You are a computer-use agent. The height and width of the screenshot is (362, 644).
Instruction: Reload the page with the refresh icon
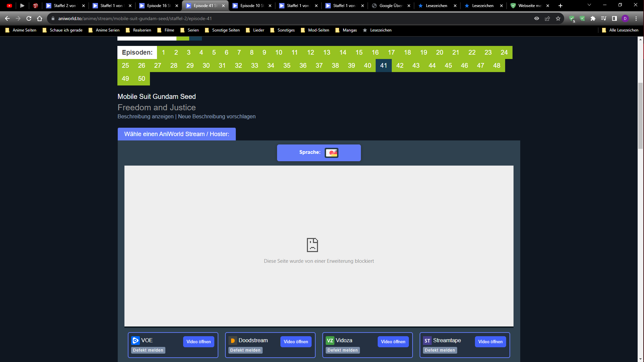pos(29,18)
